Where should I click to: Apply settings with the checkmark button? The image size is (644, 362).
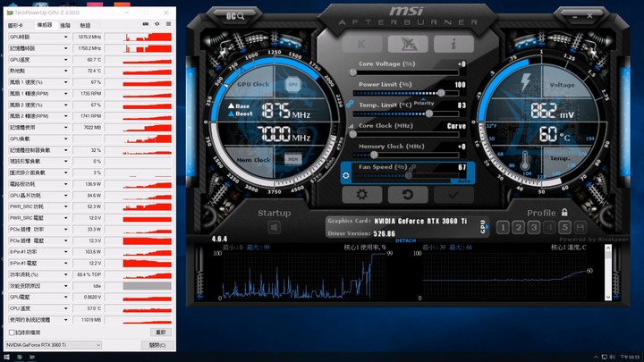pos(453,195)
